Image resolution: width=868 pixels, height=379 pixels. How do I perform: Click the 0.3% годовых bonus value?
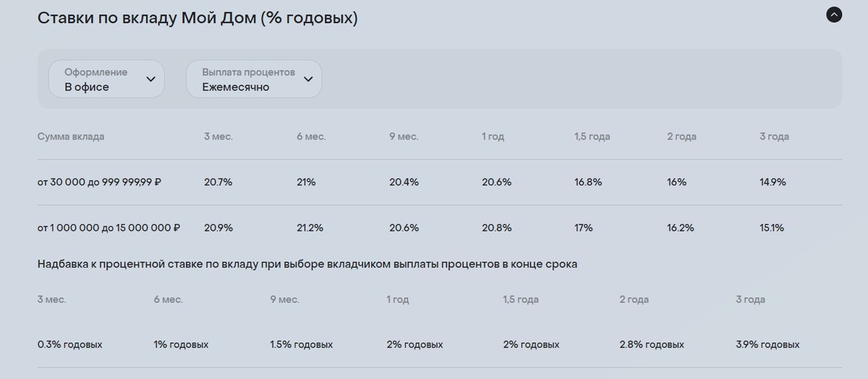pyautogui.click(x=70, y=345)
